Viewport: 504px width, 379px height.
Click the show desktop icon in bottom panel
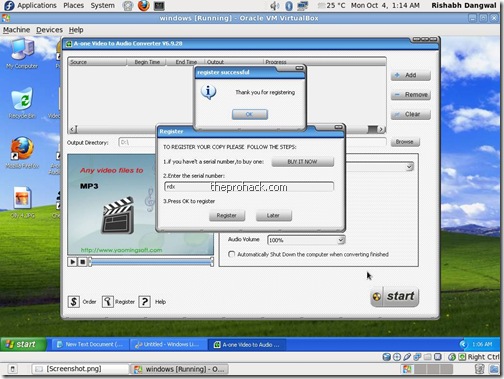point(13,369)
